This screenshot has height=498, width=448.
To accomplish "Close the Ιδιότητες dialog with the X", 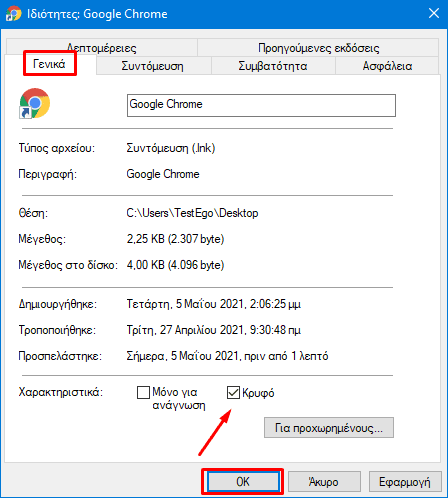I will (x=434, y=13).
